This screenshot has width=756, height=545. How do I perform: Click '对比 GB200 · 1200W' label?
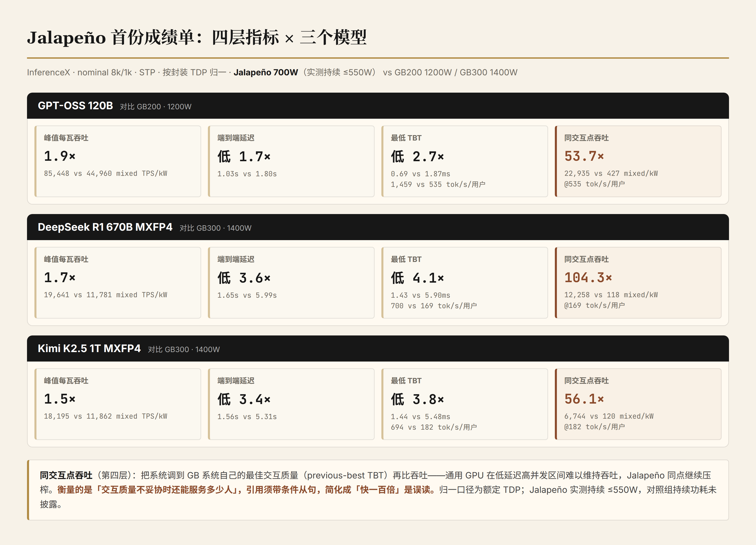point(156,107)
